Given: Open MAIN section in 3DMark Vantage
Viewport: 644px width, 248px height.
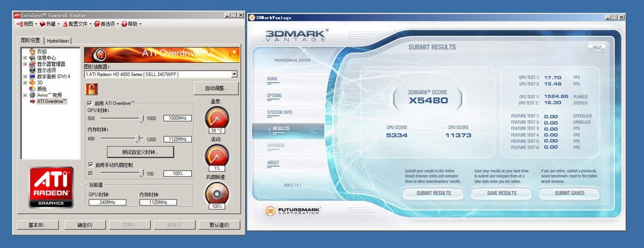Looking at the screenshot, I should tap(272, 79).
